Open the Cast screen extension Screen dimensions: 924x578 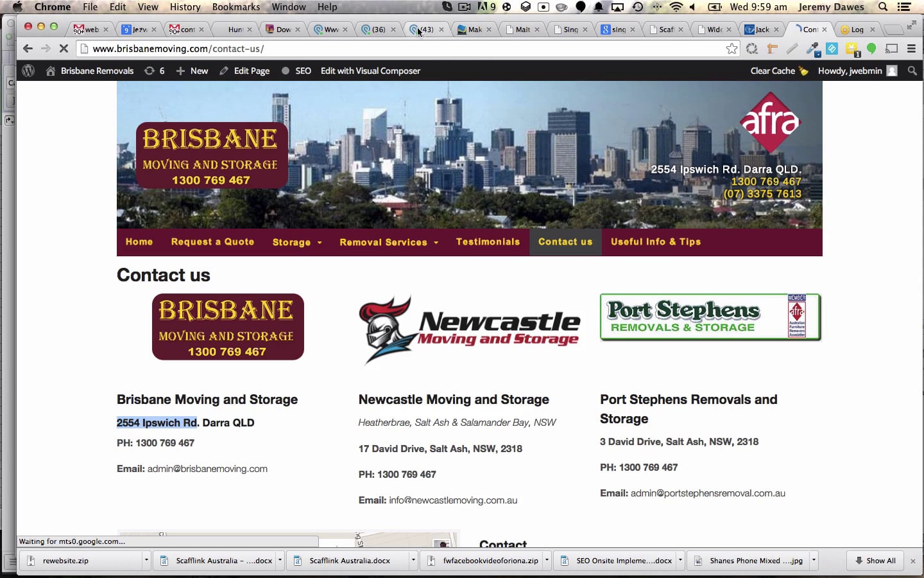(x=891, y=49)
